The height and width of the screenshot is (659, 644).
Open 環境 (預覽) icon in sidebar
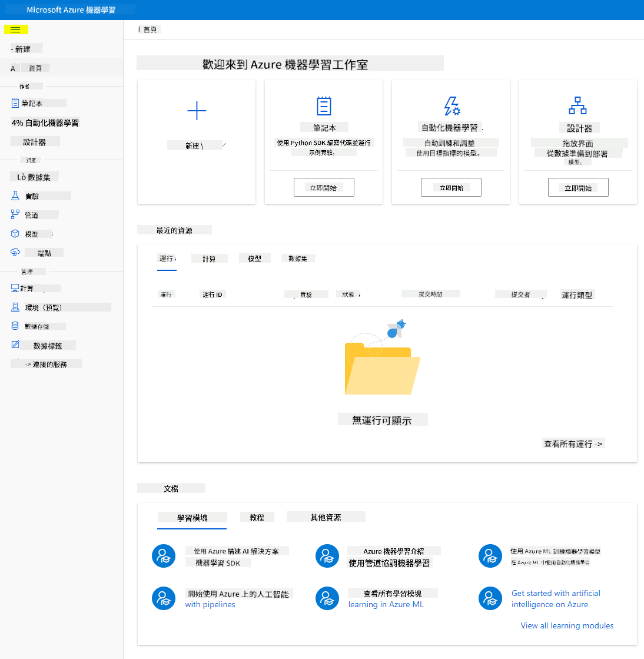click(15, 307)
